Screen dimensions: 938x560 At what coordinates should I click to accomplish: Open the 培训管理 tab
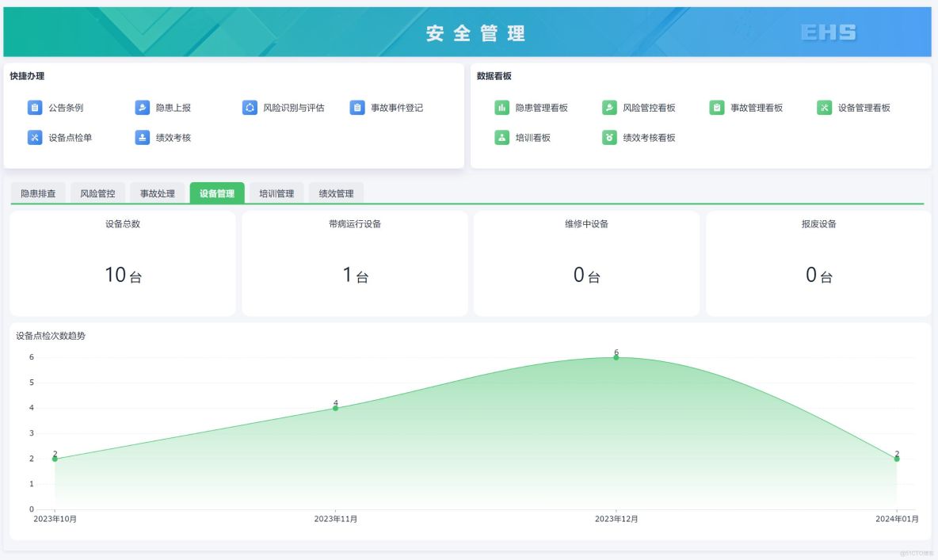point(276,192)
